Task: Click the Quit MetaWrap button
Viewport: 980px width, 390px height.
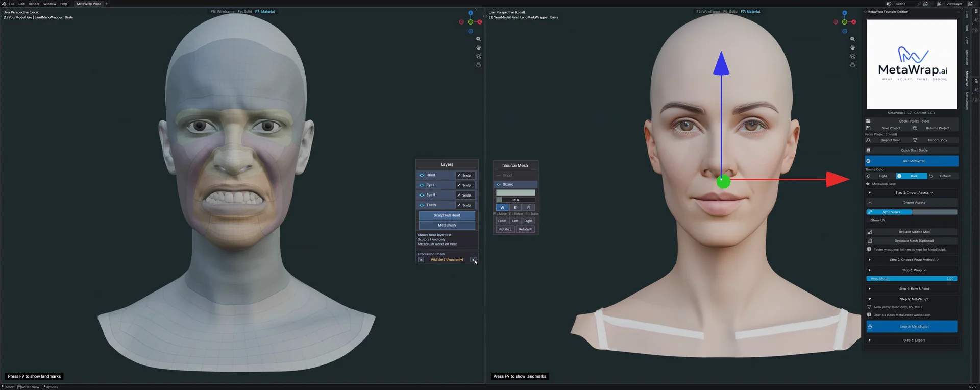Action: 912,161
